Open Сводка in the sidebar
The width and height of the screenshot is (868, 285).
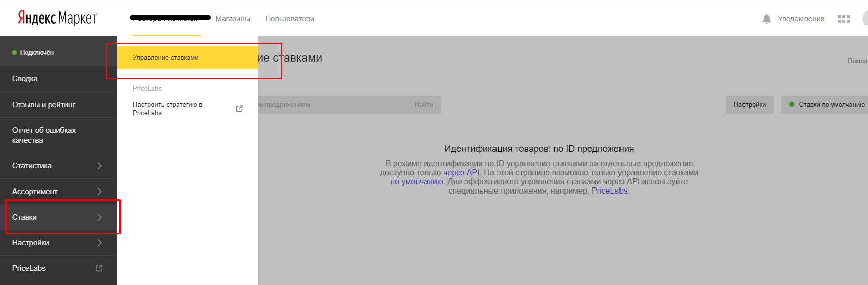click(59, 79)
